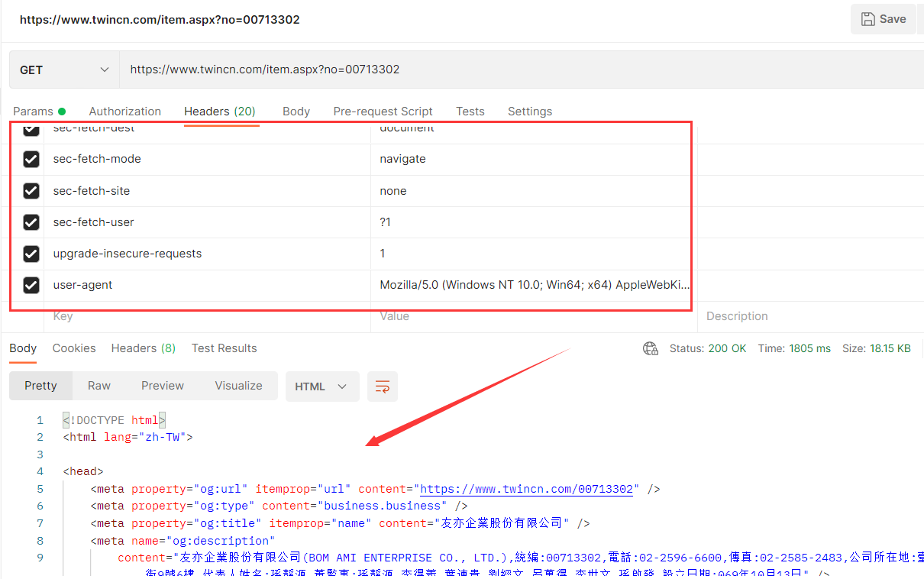Open the response Cookies tab
The width and height of the screenshot is (924, 579).
pos(74,348)
